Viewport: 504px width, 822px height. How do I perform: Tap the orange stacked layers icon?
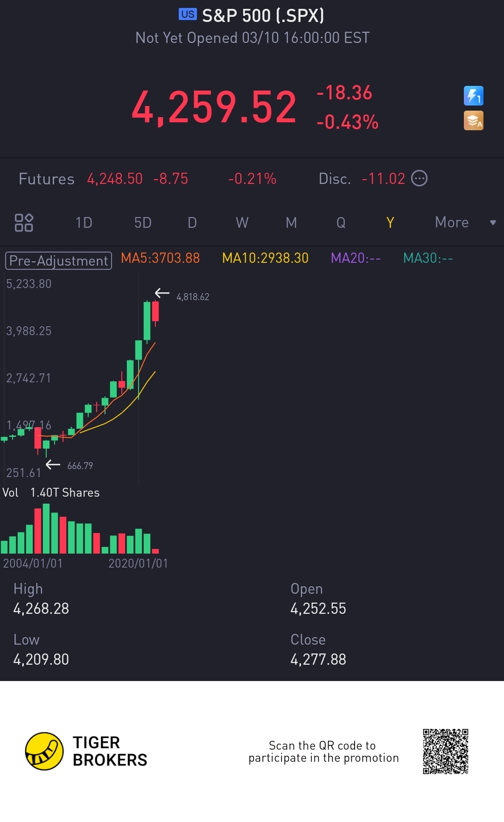click(x=473, y=120)
